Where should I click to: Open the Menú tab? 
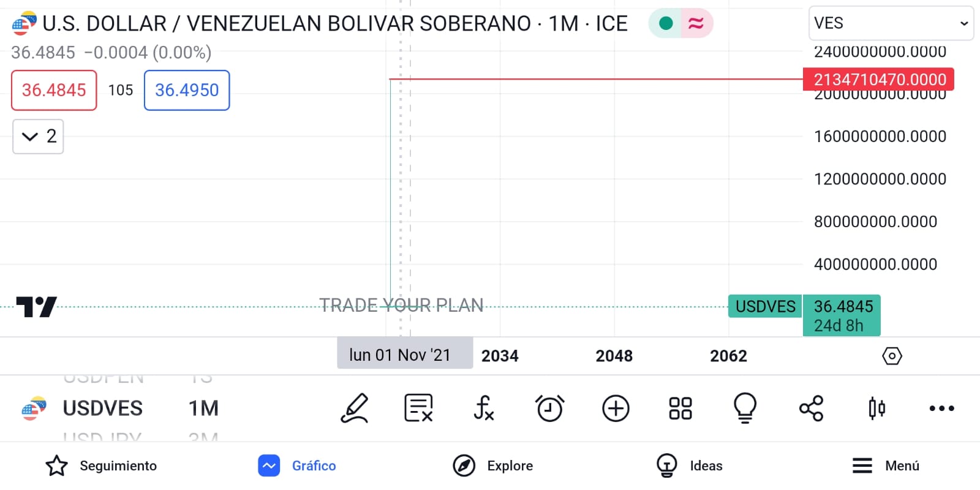click(x=886, y=466)
